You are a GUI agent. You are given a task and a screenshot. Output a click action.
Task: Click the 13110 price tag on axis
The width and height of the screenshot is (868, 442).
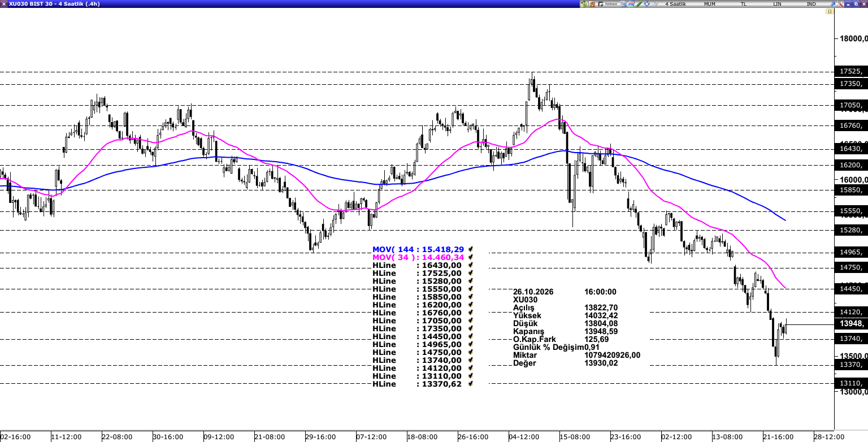pyautogui.click(x=851, y=383)
